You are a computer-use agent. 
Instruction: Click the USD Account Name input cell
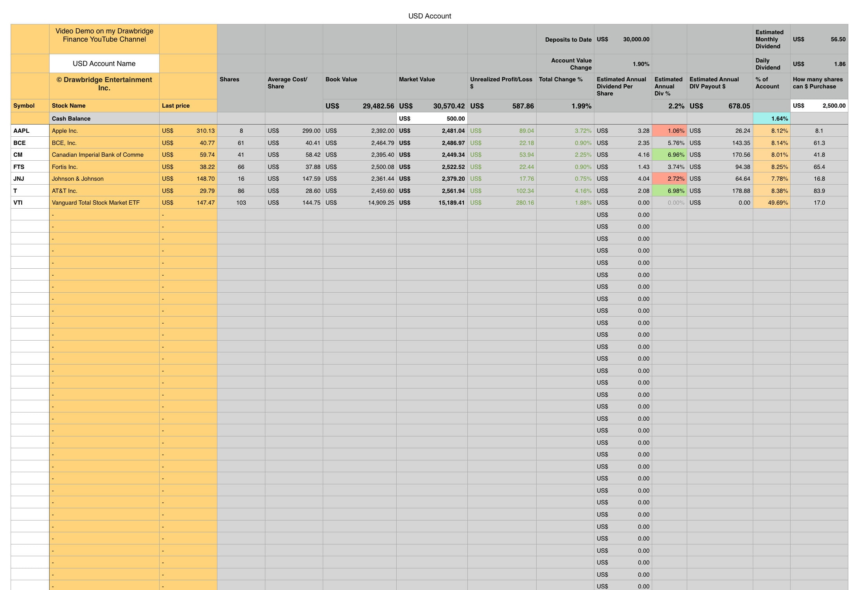(x=104, y=63)
